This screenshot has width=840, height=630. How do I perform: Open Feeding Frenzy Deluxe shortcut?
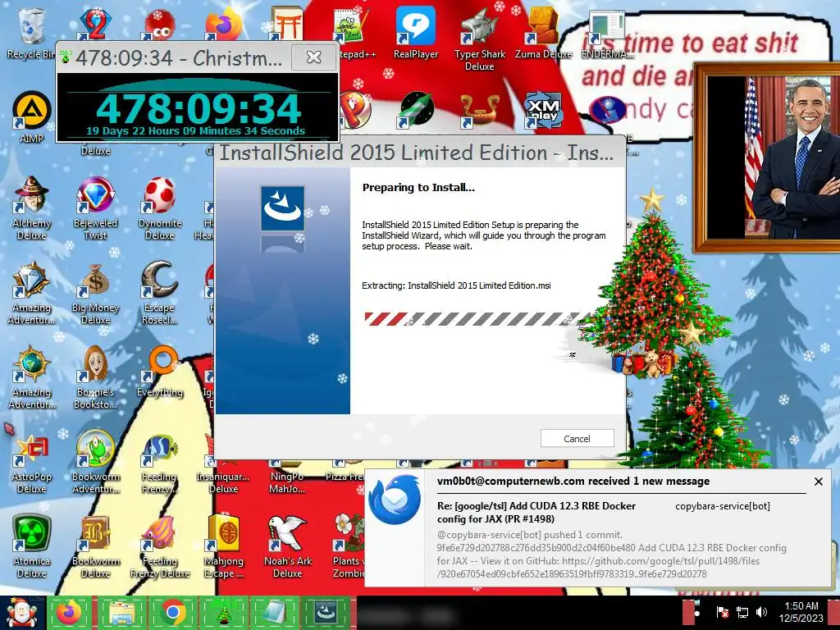click(160, 546)
